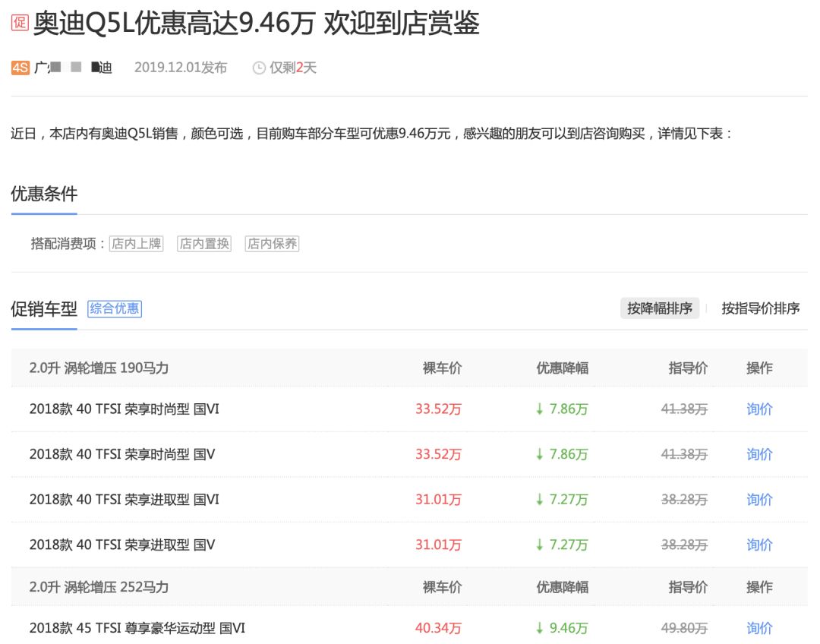The height and width of the screenshot is (644, 820).
Task: Click the 搭配消费项 label
Action: click(68, 244)
